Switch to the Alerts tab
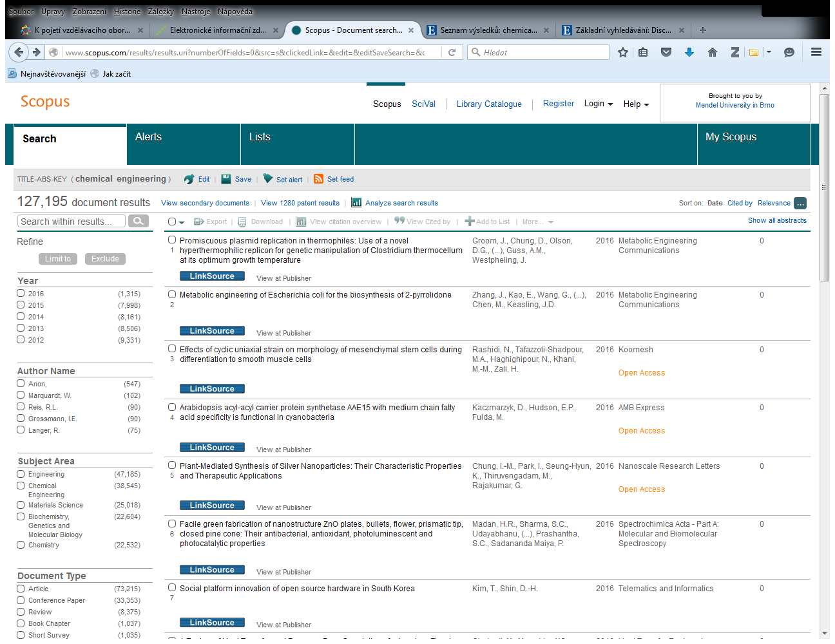The image size is (835, 644). coord(184,144)
